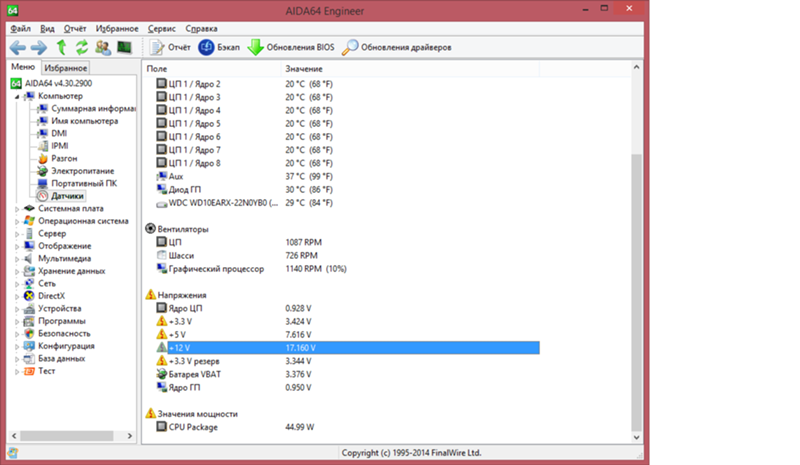Expand the DirectX node
Screen dimensions: 800x465
pyautogui.click(x=17, y=297)
